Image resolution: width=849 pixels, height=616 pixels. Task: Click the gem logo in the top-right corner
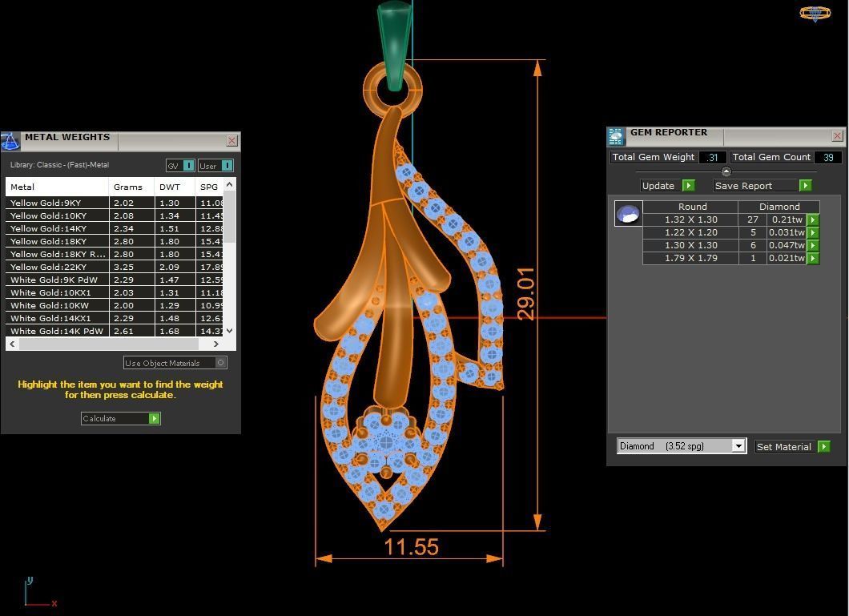(815, 14)
